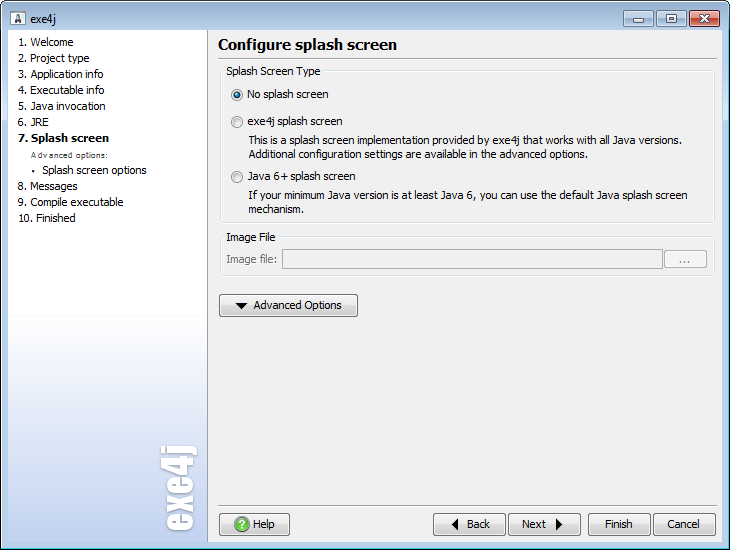
Task: Open step 4. Executable info
Action: click(x=61, y=90)
